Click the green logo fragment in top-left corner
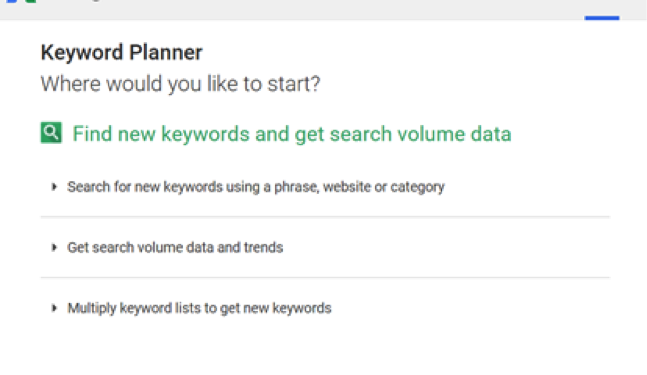 pos(31,1)
